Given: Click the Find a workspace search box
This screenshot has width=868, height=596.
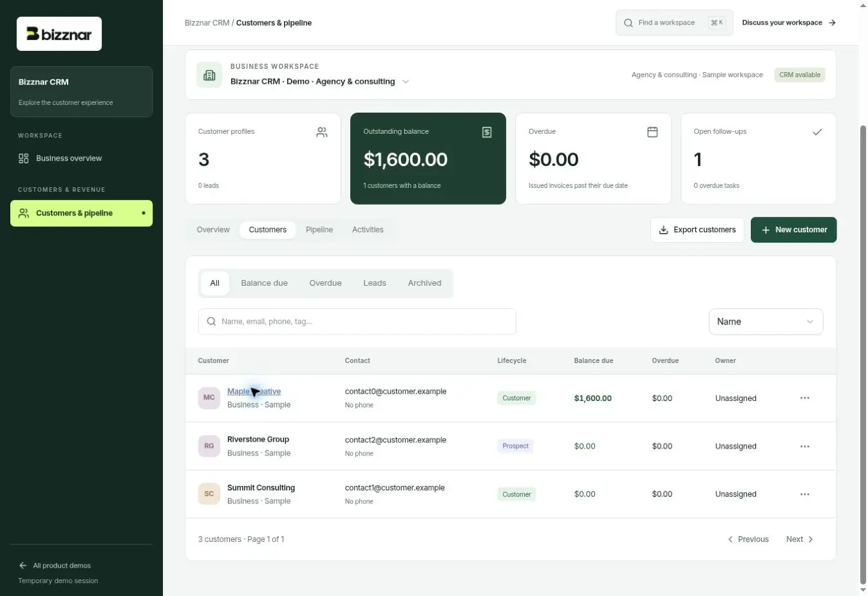Looking at the screenshot, I should click(x=674, y=23).
